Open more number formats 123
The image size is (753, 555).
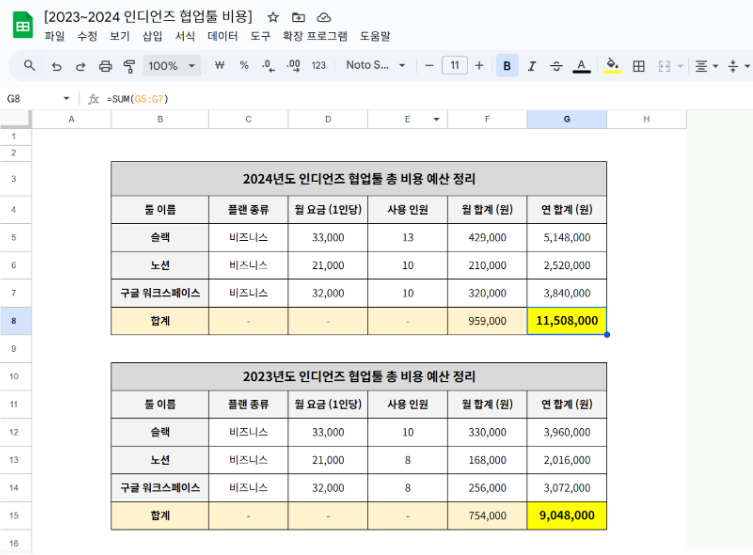point(318,65)
